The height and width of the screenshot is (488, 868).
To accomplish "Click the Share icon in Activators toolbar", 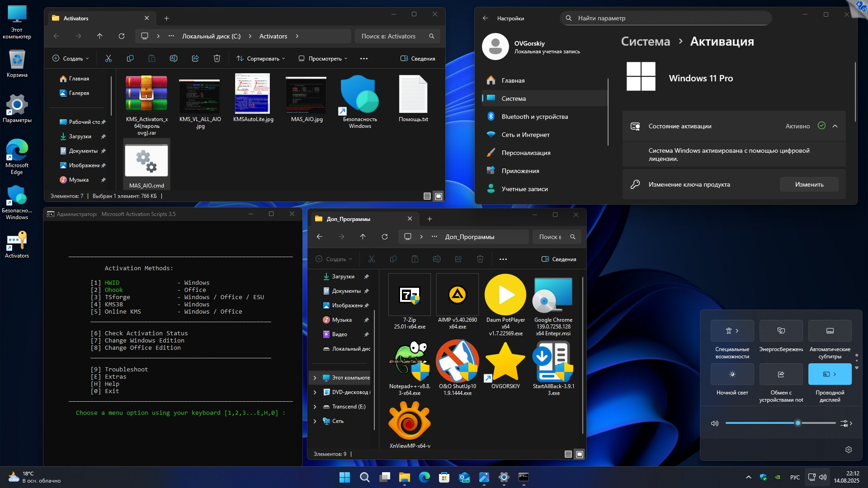I will tap(195, 58).
